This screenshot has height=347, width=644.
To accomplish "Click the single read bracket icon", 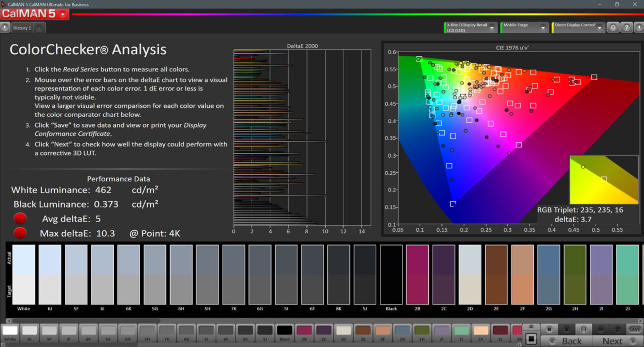I will coord(583,329).
